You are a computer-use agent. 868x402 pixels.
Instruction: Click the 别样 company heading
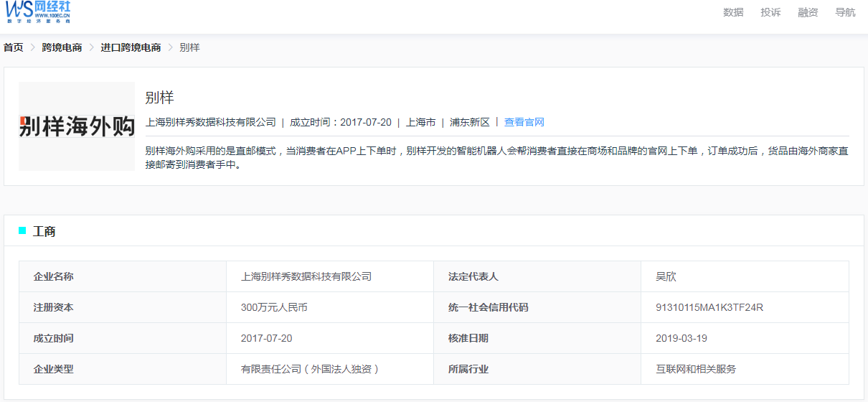(x=159, y=98)
